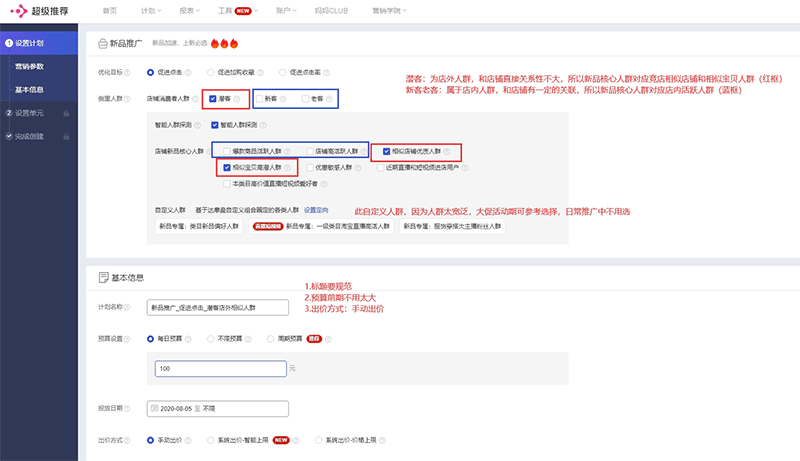This screenshot has width=800, height=461.
Task: Toggle the 潜客 checkbox
Action: coord(214,99)
